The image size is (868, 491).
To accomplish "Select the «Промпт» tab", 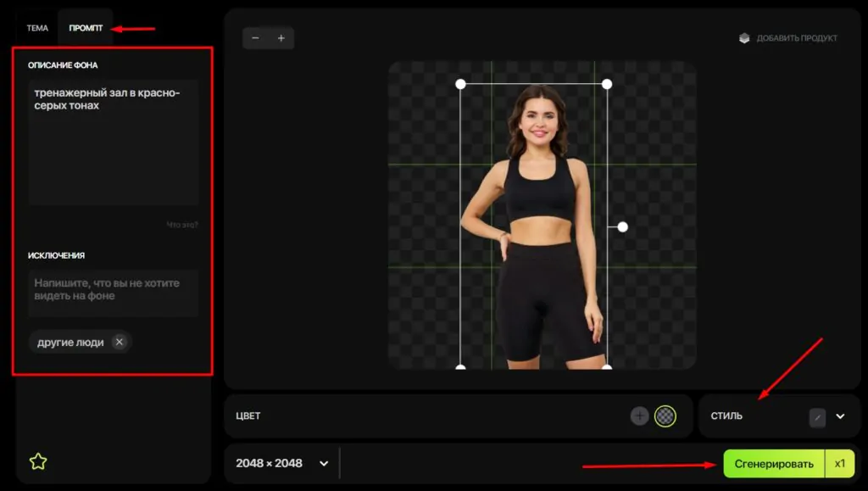I will point(86,28).
